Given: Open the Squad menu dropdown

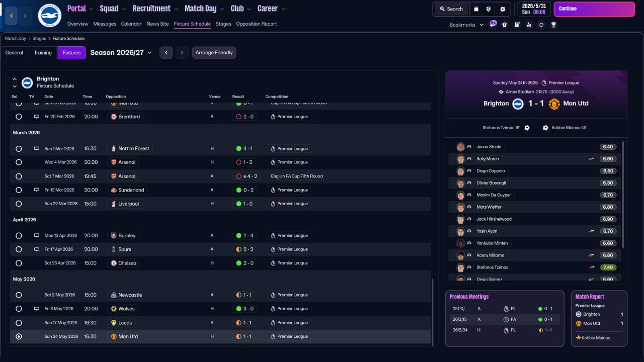Looking at the screenshot, I should point(113,9).
